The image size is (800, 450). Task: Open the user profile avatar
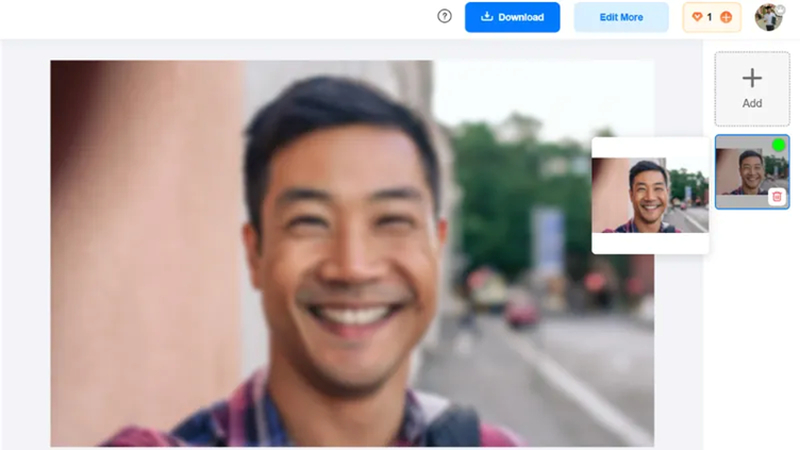769,17
